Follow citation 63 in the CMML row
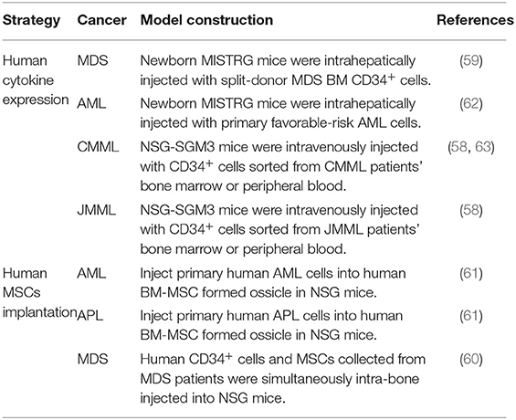The height and width of the screenshot is (420, 516). (x=483, y=147)
